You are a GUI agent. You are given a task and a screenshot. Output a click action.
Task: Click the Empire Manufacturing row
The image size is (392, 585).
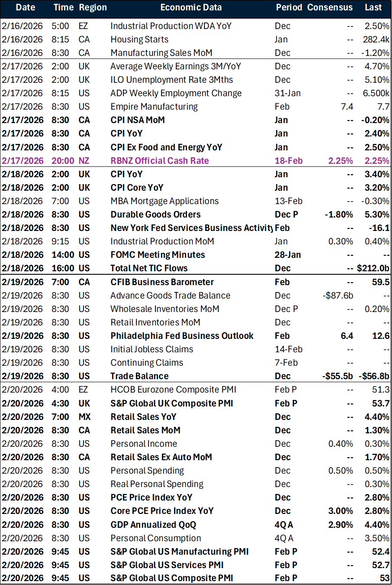pyautogui.click(x=154, y=106)
